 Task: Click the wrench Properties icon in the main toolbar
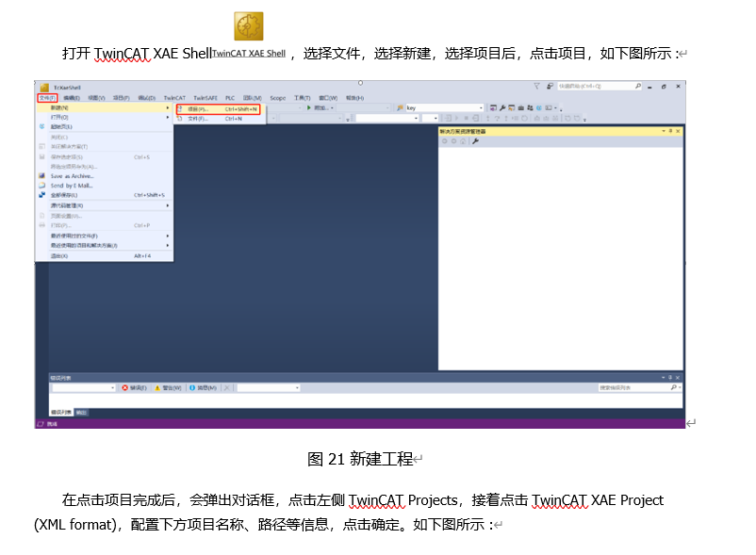[x=502, y=108]
